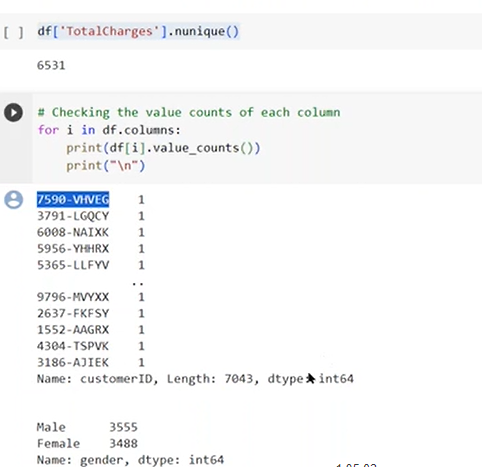This screenshot has width=482, height=467.
Task: Click the Male 3555 count line
Action: click(87, 427)
